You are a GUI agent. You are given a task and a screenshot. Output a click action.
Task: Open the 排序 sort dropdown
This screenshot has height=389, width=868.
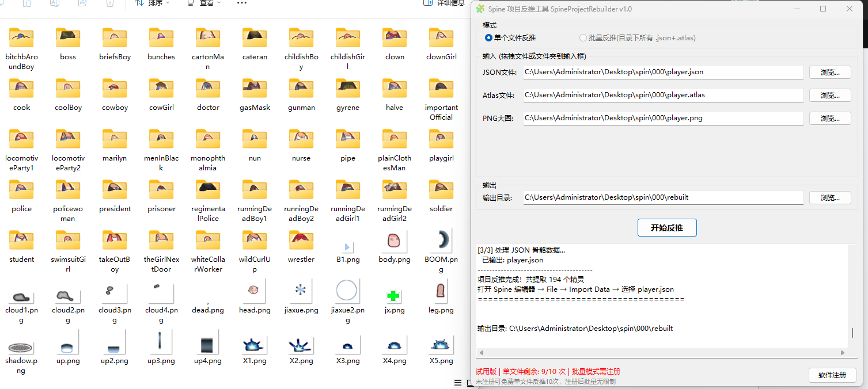point(153,3)
